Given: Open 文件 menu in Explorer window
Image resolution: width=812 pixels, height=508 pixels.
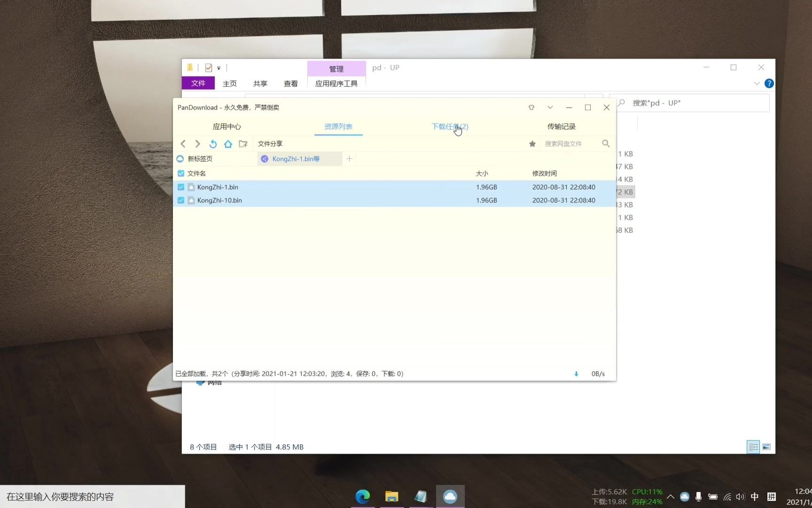Looking at the screenshot, I should (x=198, y=83).
